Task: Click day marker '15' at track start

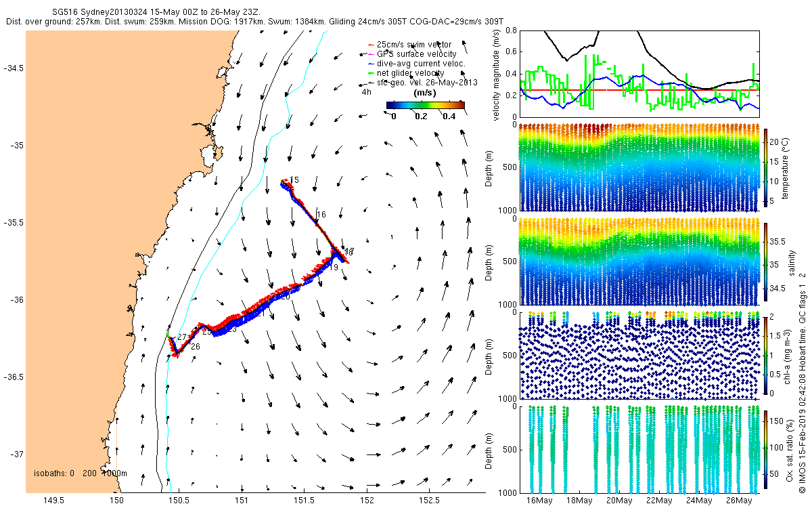Action: pyautogui.click(x=294, y=179)
